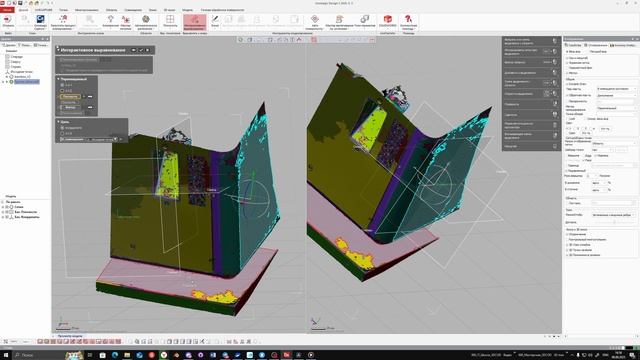Viewport: 640px width, 360px height.
Task: Select X-Y-Z radio option under moving section
Action: tap(62, 90)
